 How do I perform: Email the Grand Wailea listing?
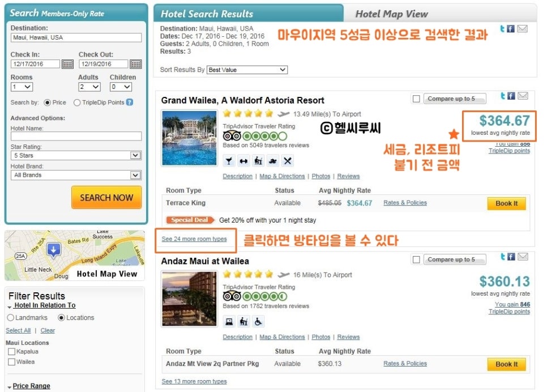coord(523,96)
